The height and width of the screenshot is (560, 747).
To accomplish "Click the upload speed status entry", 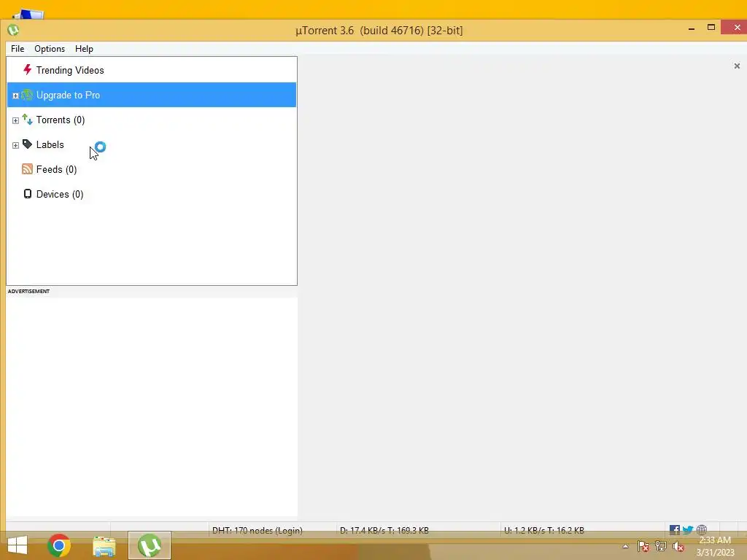I will [x=544, y=531].
